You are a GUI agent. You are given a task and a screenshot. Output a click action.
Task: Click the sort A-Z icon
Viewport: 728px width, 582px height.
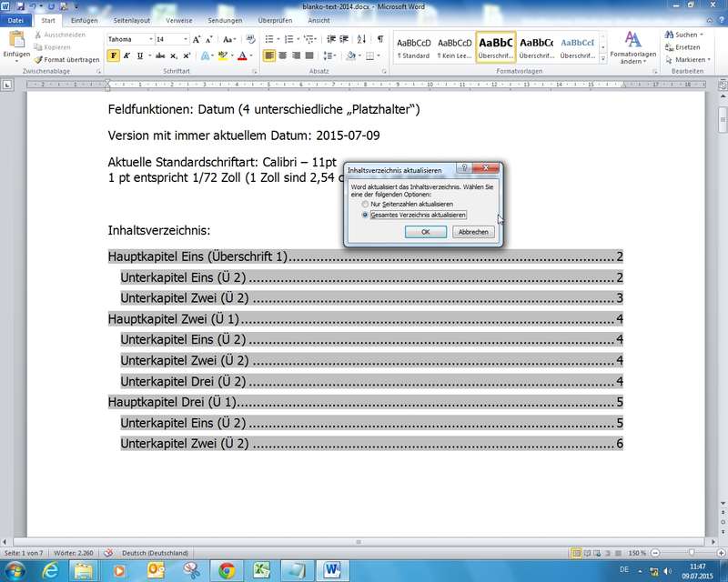click(x=361, y=39)
